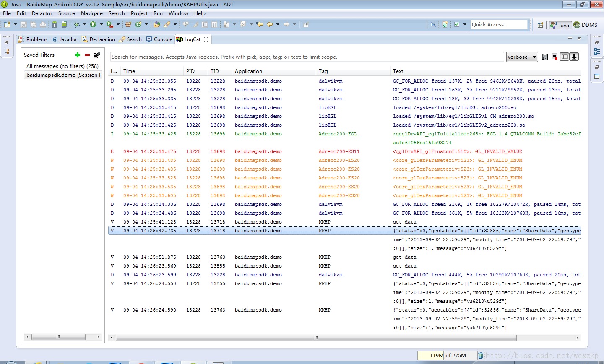Click the toolbar Search flashlight icon
The width and height of the screenshot is (604, 364).
point(167,25)
